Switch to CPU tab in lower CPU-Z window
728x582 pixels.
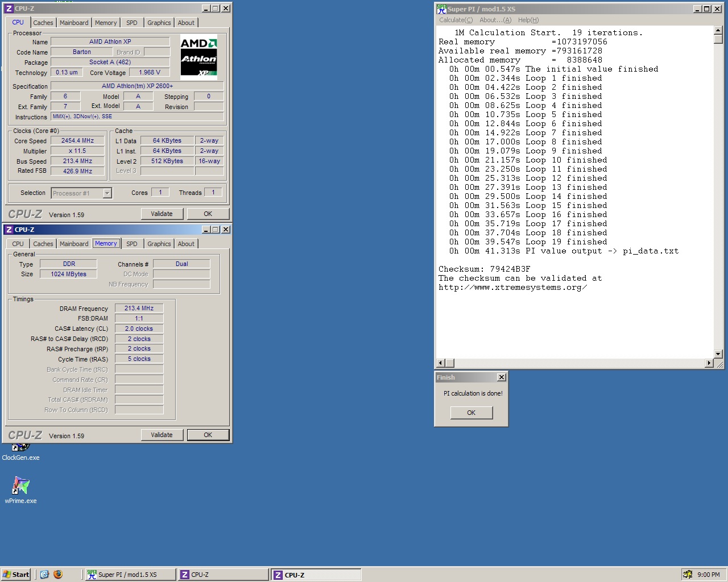tap(18, 244)
